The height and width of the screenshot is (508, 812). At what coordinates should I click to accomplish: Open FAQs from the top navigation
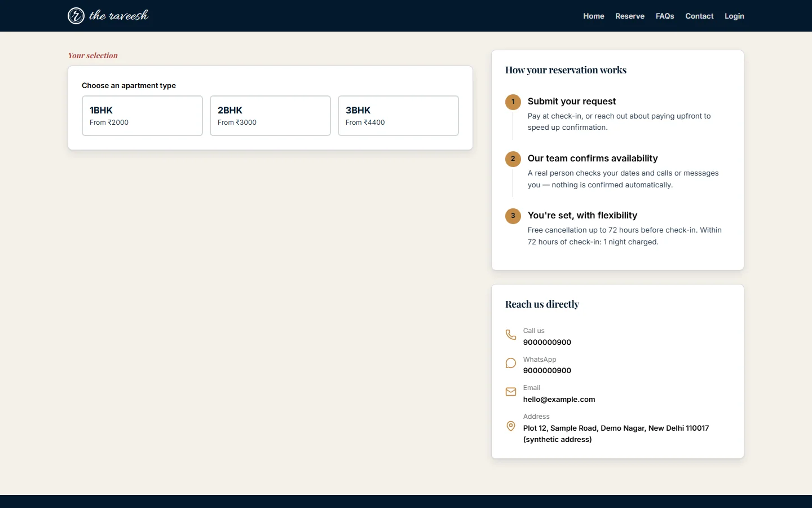pos(665,16)
